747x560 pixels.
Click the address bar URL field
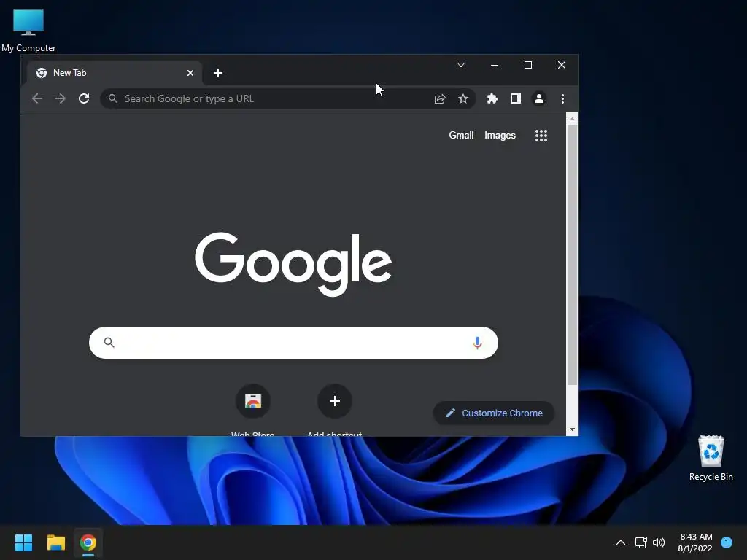point(287,98)
